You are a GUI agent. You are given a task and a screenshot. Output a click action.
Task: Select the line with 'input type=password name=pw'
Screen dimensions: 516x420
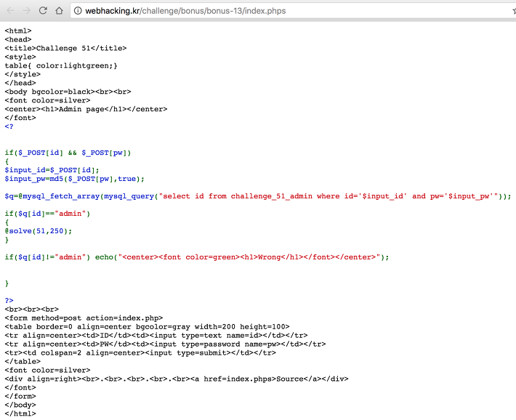165,344
